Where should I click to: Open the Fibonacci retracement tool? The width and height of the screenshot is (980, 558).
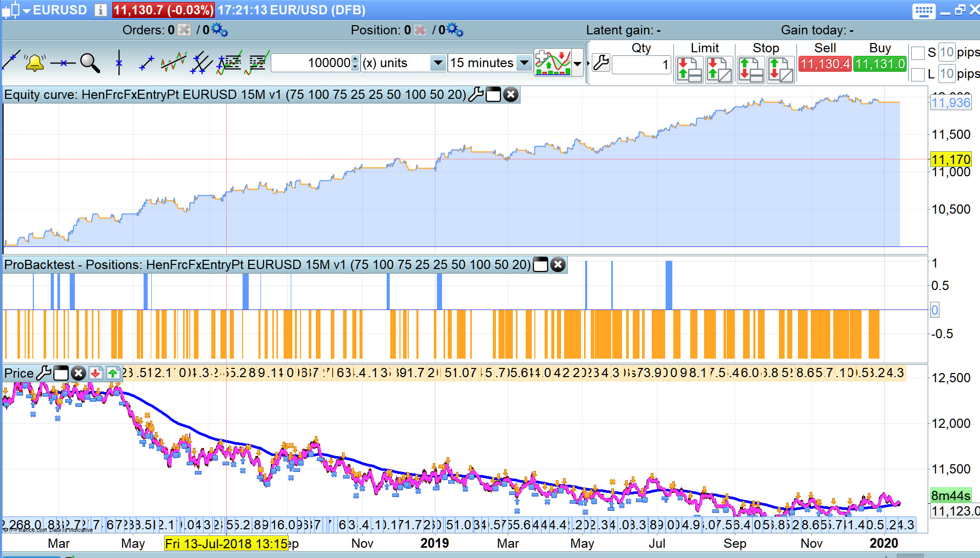coord(229,63)
